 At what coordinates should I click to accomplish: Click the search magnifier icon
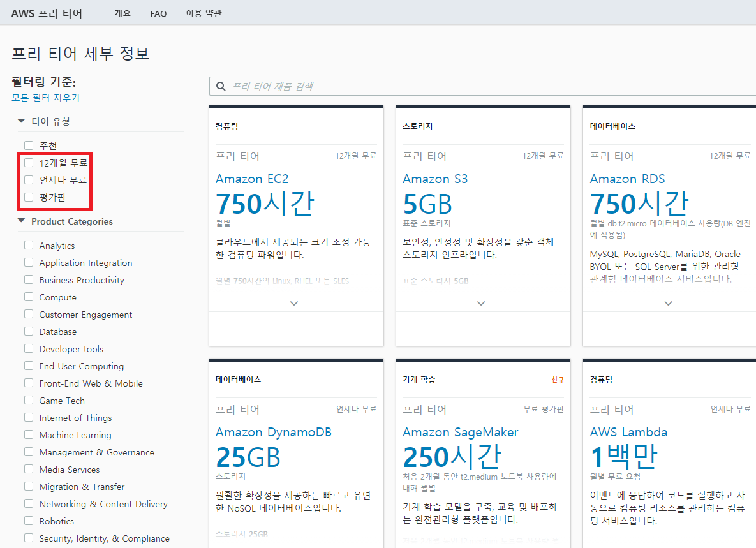[221, 86]
